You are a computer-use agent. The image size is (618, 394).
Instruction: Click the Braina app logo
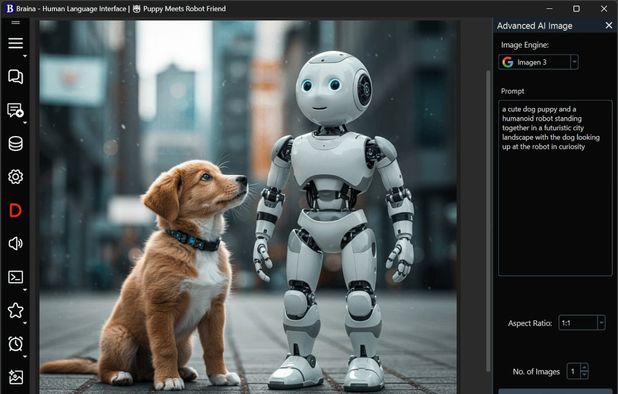(9, 9)
